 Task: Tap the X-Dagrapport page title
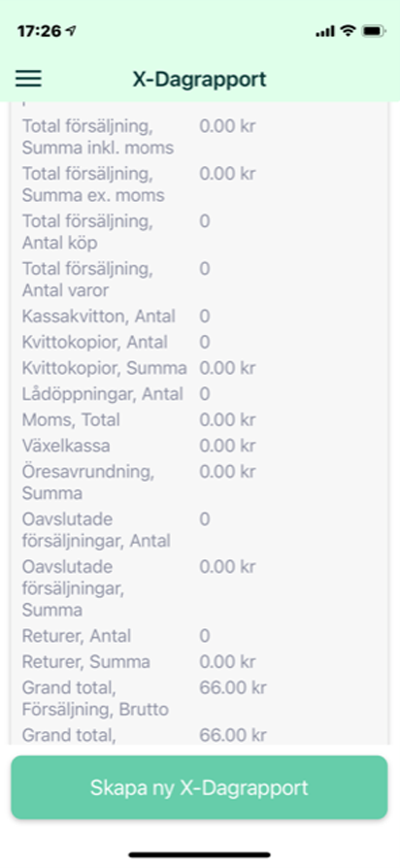(x=199, y=80)
